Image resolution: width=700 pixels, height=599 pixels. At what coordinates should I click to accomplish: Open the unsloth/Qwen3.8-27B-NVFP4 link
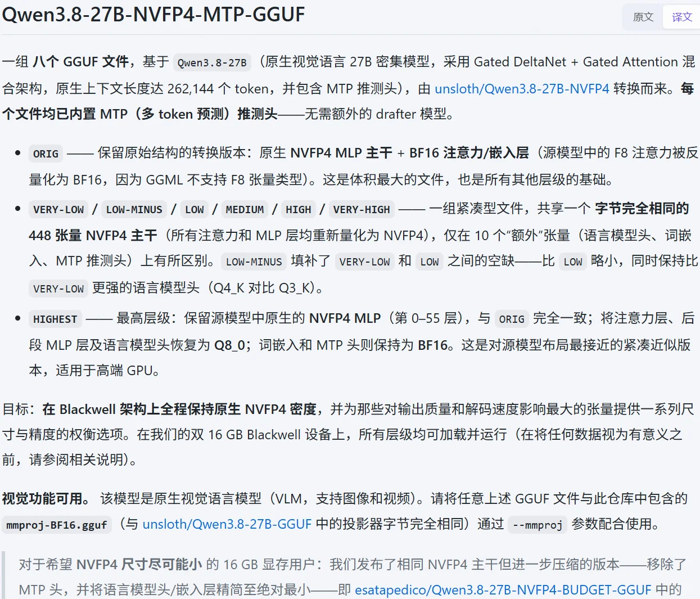tap(522, 88)
